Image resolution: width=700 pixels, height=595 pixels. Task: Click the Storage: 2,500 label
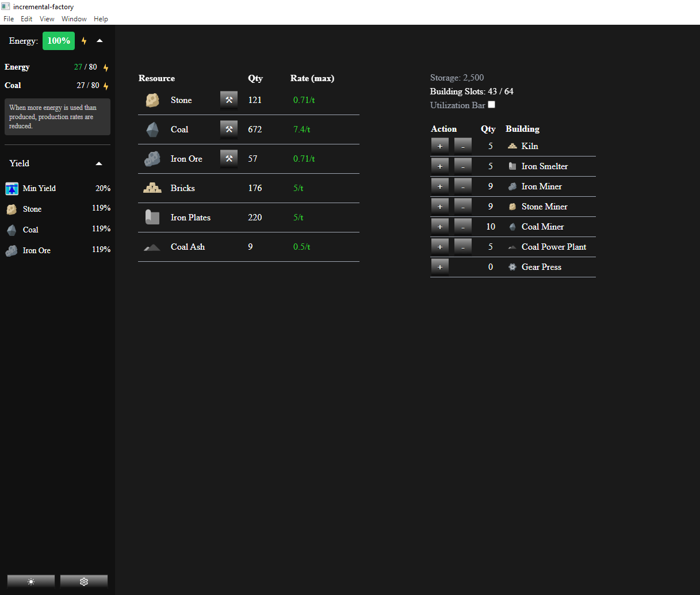coord(457,78)
